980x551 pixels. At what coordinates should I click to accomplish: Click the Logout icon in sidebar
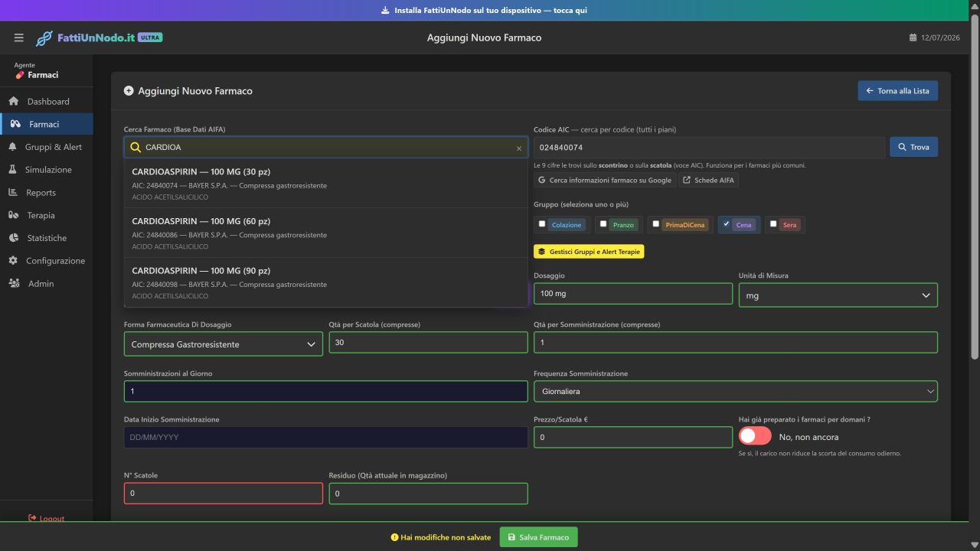[32, 518]
